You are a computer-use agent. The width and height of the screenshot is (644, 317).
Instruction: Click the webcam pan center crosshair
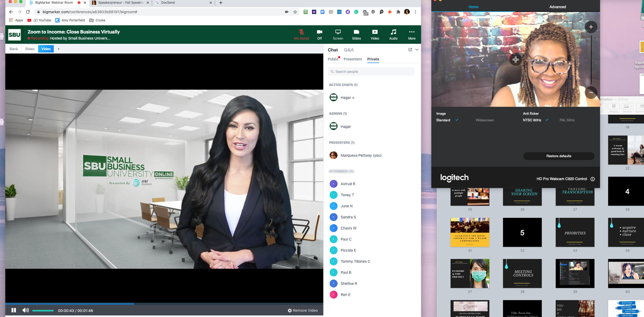(516, 60)
